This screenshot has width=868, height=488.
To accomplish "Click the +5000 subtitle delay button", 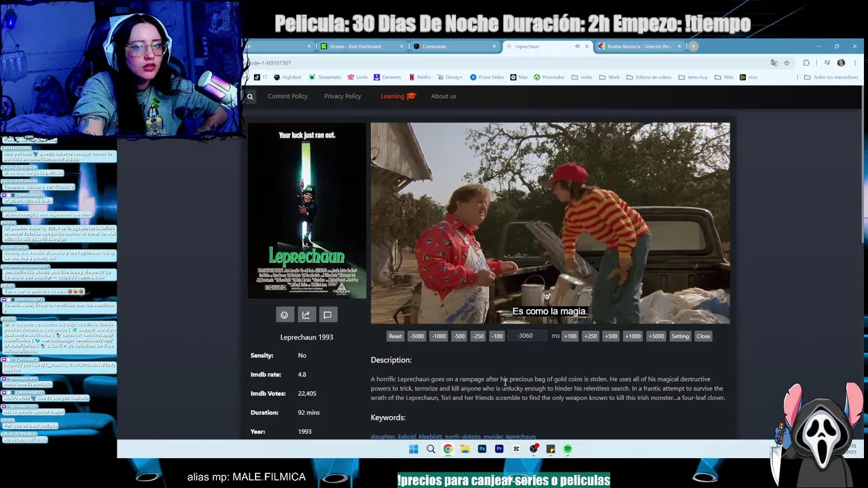I will tap(656, 336).
